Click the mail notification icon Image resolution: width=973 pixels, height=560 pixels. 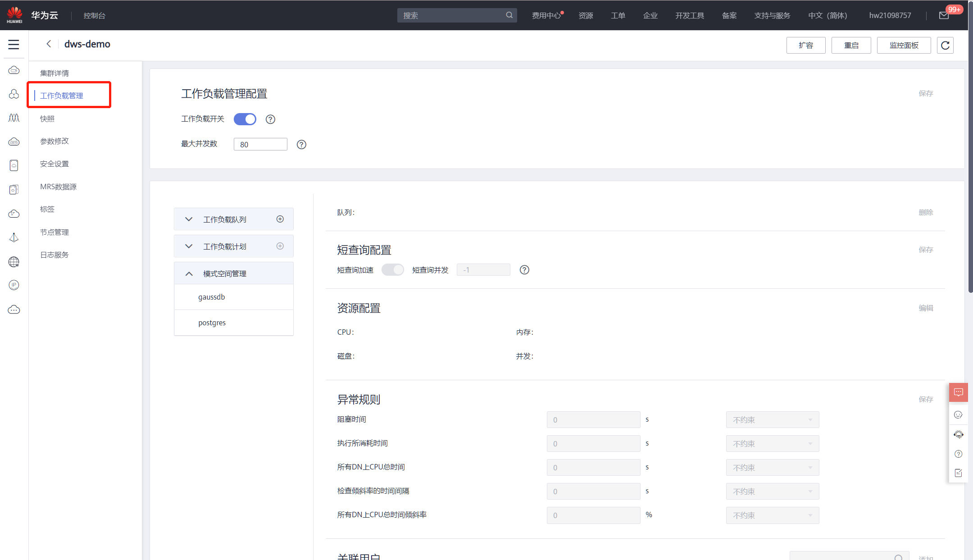tap(944, 16)
